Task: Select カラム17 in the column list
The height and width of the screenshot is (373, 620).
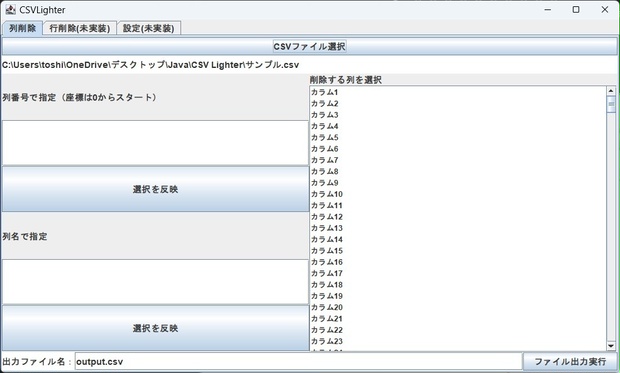Action: click(458, 273)
